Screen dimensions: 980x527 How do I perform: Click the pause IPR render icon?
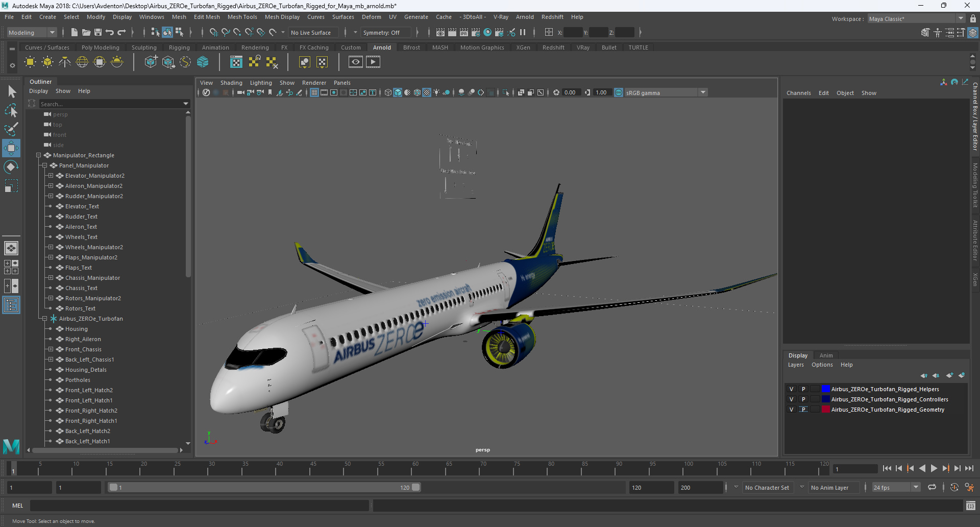pos(523,32)
